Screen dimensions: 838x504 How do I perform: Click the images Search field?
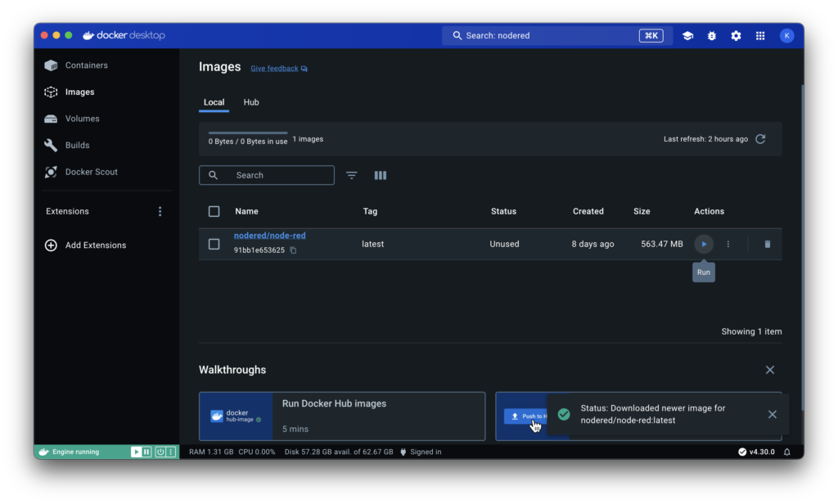click(x=267, y=175)
